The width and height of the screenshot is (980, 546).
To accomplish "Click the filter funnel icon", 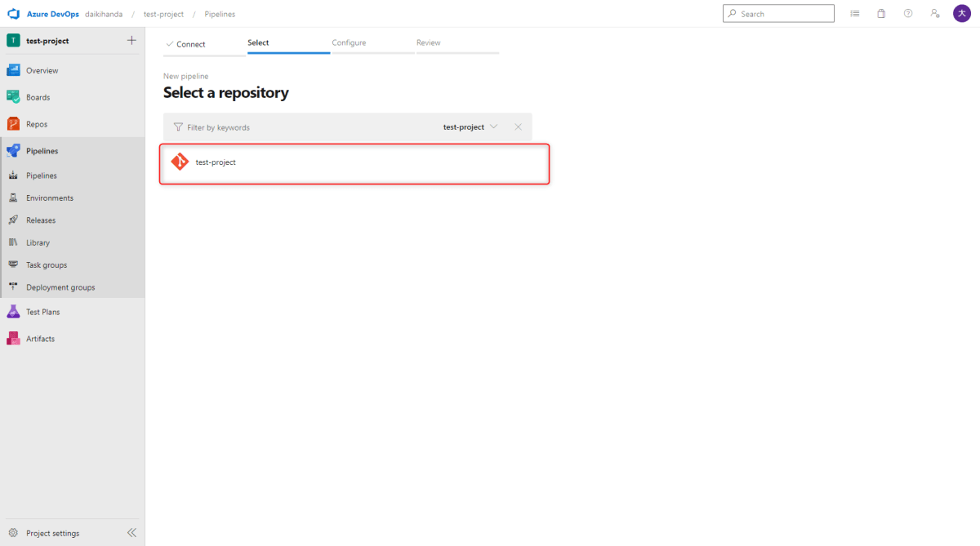I will (x=178, y=127).
